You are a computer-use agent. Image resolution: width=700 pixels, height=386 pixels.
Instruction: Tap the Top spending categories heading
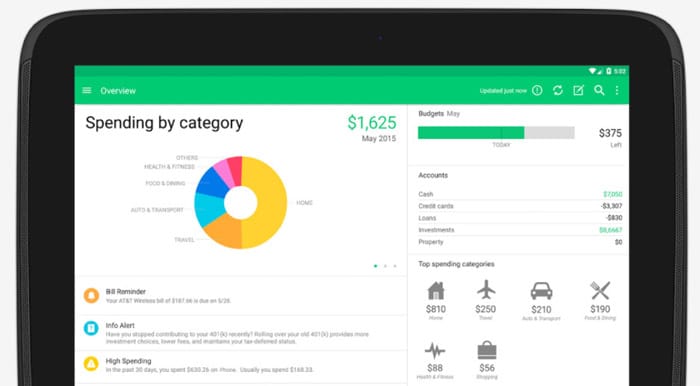[x=456, y=264]
